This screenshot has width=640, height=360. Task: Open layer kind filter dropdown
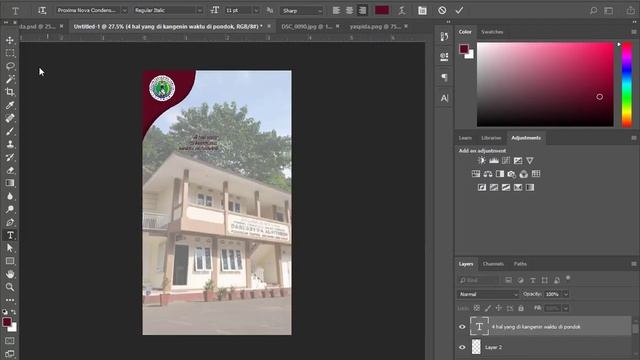coord(478,280)
